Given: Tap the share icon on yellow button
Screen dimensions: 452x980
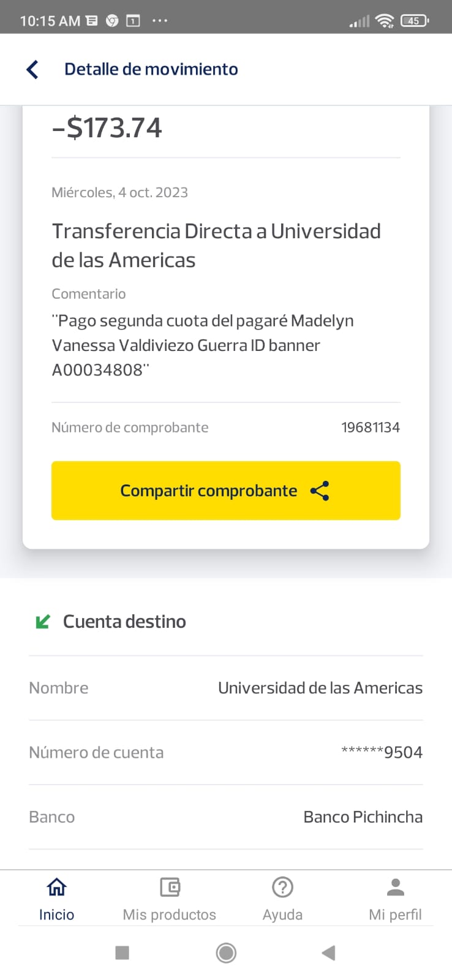Looking at the screenshot, I should tap(320, 491).
